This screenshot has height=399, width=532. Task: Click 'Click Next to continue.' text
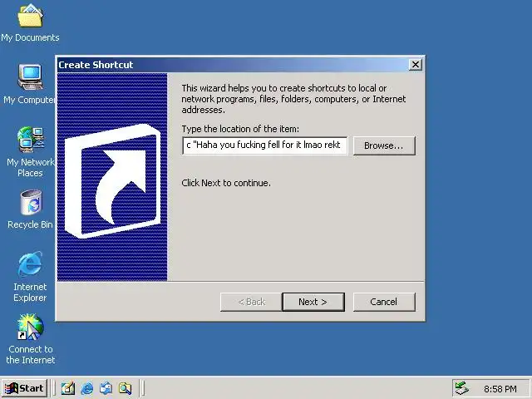click(x=226, y=183)
